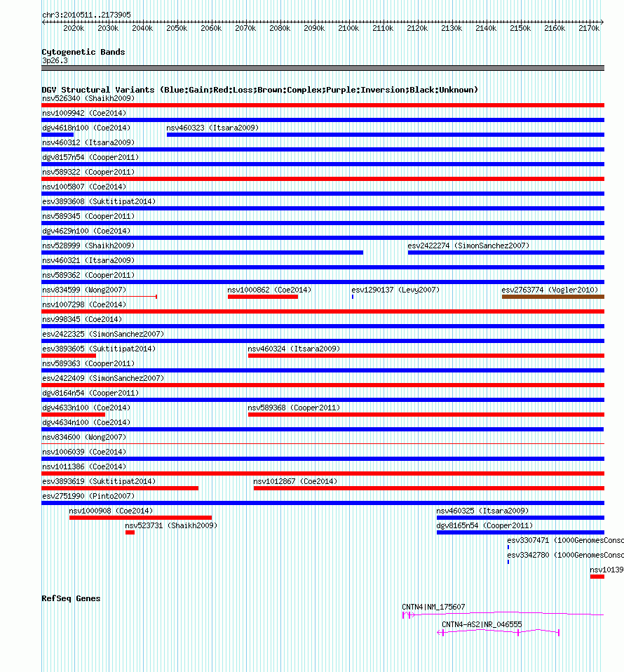
Task: Open the esv2751990 (Pinto2007) label
Action: (x=88, y=496)
